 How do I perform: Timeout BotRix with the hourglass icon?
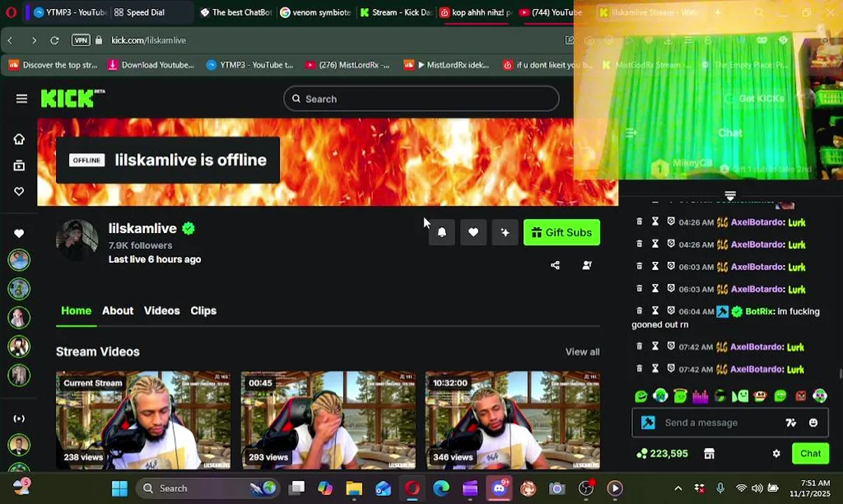[x=655, y=311]
